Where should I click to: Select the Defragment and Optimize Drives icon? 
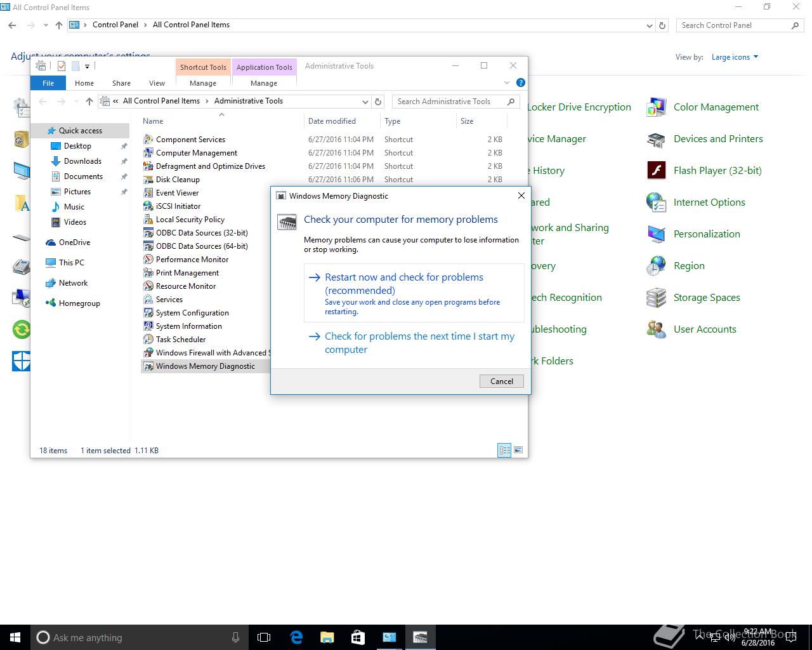tap(148, 166)
